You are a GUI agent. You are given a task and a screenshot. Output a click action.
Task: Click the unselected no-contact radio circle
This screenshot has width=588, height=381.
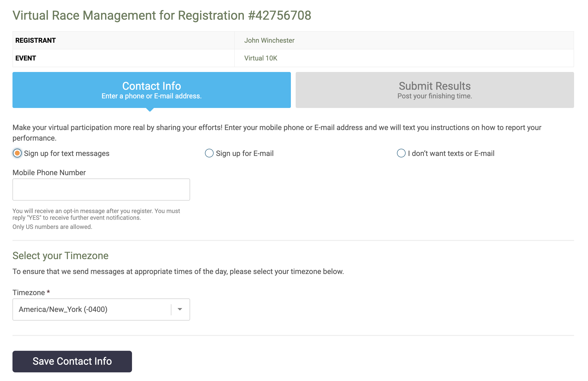[402, 153]
